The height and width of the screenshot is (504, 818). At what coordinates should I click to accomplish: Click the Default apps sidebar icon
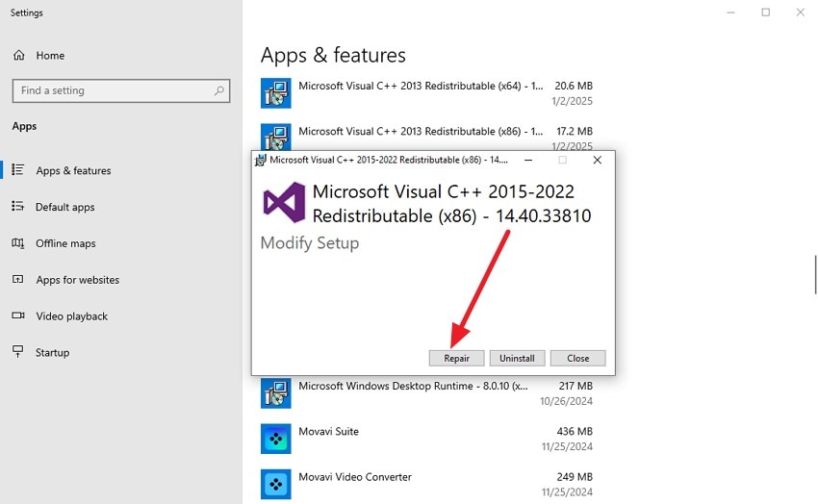pos(18,207)
